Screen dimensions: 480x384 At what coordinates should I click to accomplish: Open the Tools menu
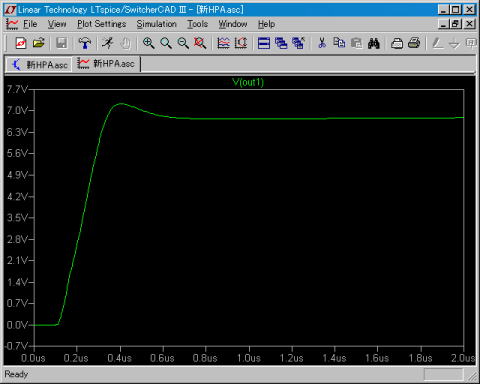197,24
